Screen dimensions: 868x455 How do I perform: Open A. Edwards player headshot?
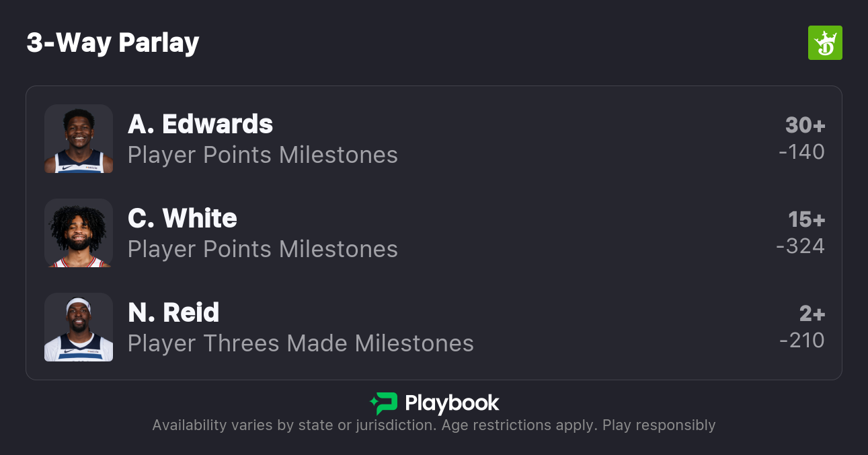pos(79,139)
